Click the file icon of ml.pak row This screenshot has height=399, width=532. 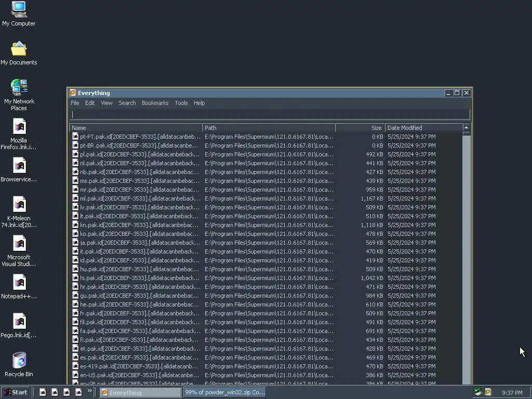tap(75, 198)
